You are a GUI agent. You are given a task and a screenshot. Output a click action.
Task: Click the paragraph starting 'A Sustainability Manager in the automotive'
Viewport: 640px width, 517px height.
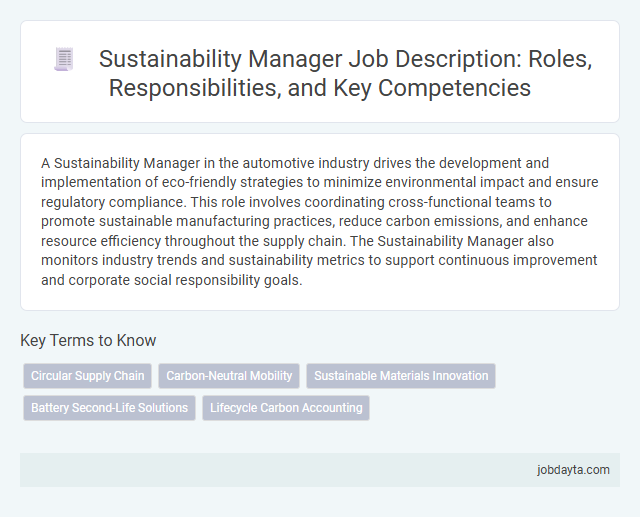(320, 221)
